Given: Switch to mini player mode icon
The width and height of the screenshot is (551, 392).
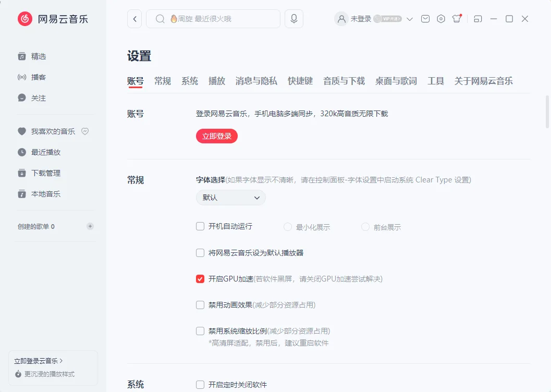Looking at the screenshot, I should [478, 19].
